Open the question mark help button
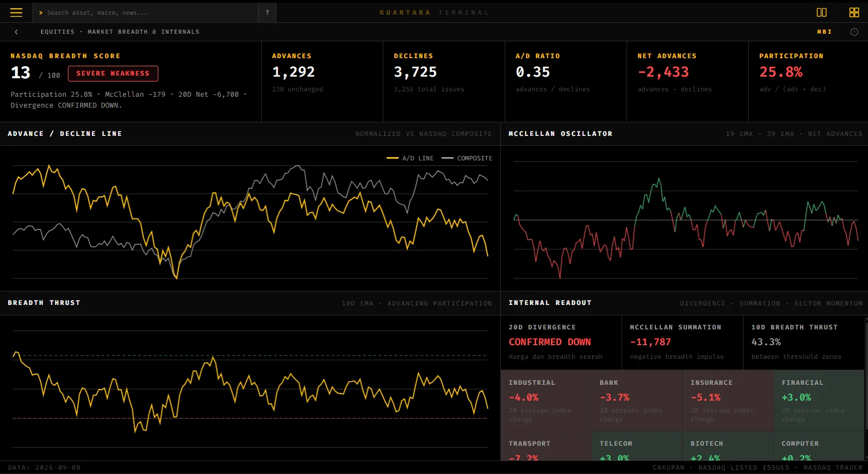This screenshot has height=474, width=868. click(267, 13)
